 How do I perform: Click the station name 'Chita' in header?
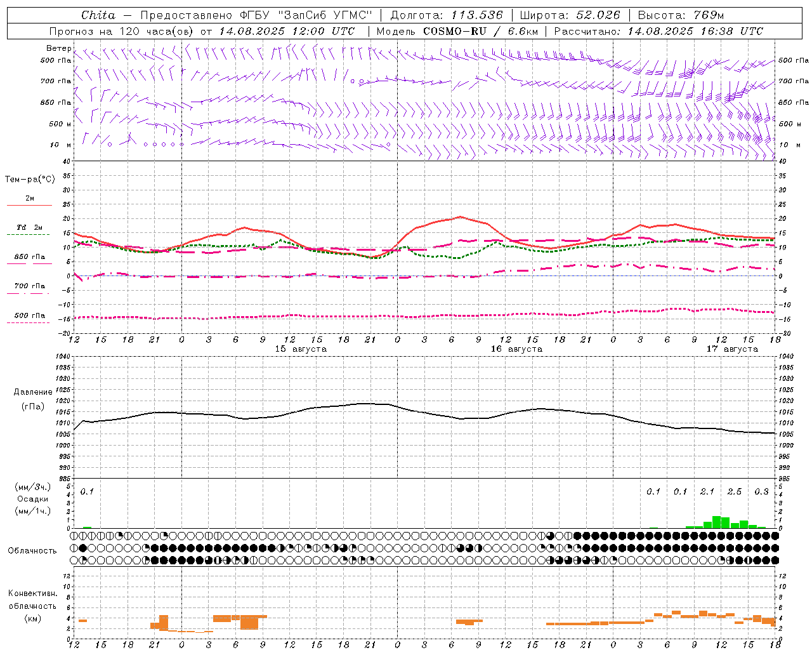click(x=98, y=15)
